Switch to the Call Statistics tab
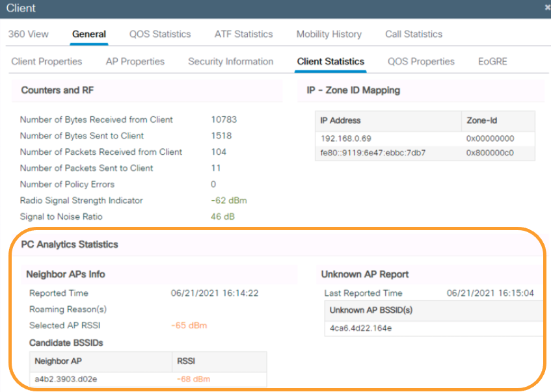Screen dimensions: 551x392 413,34
